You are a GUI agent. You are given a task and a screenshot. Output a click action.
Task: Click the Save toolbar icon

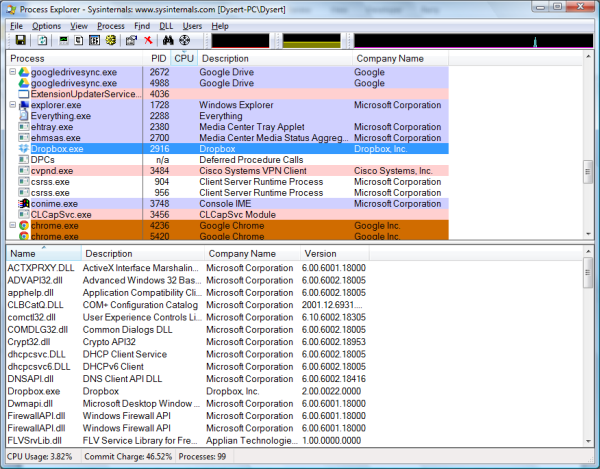20,40
